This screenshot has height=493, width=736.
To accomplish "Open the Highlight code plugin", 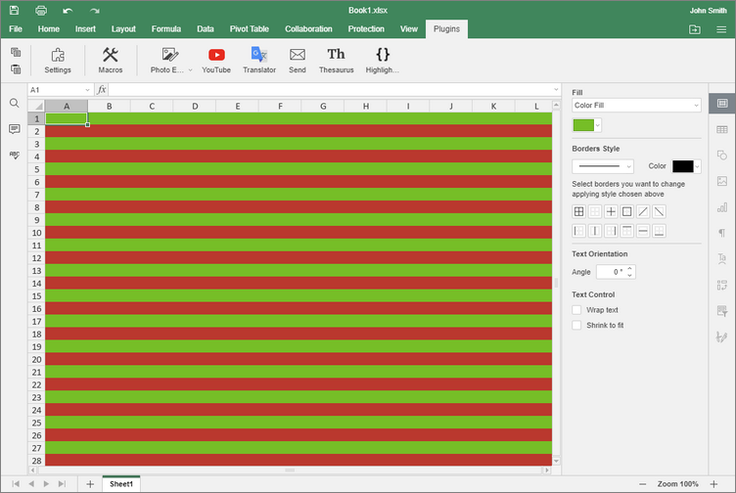I will (x=382, y=61).
